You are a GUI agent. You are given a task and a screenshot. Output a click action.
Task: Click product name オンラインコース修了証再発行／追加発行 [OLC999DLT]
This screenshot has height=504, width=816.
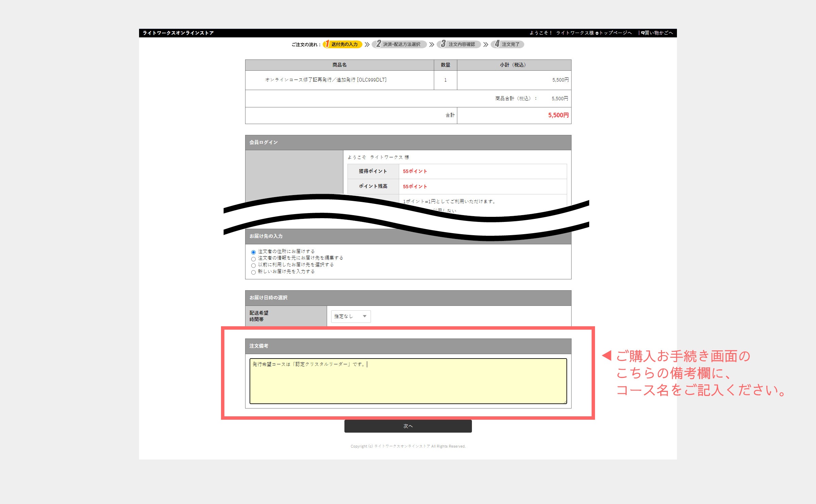point(326,80)
